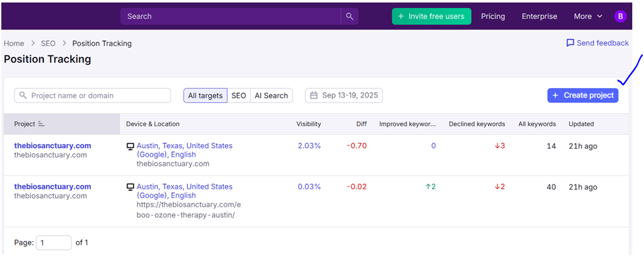Sort by Visibility column header
The height and width of the screenshot is (256, 644).
pos(309,124)
